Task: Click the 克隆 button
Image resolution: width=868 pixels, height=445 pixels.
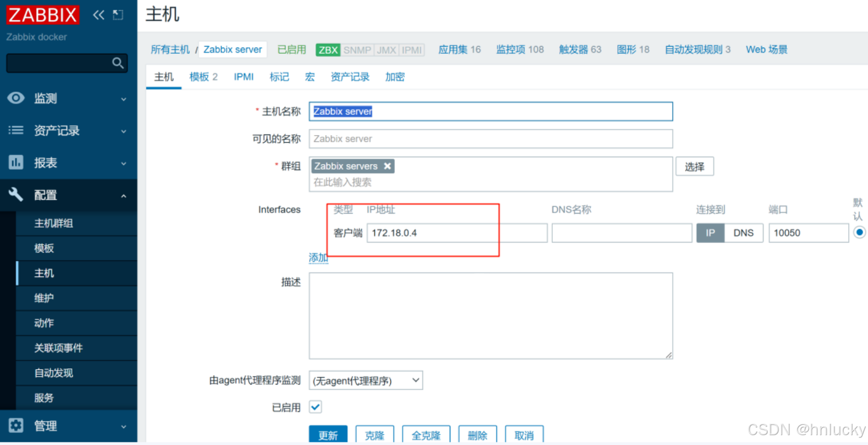Action: (x=375, y=435)
